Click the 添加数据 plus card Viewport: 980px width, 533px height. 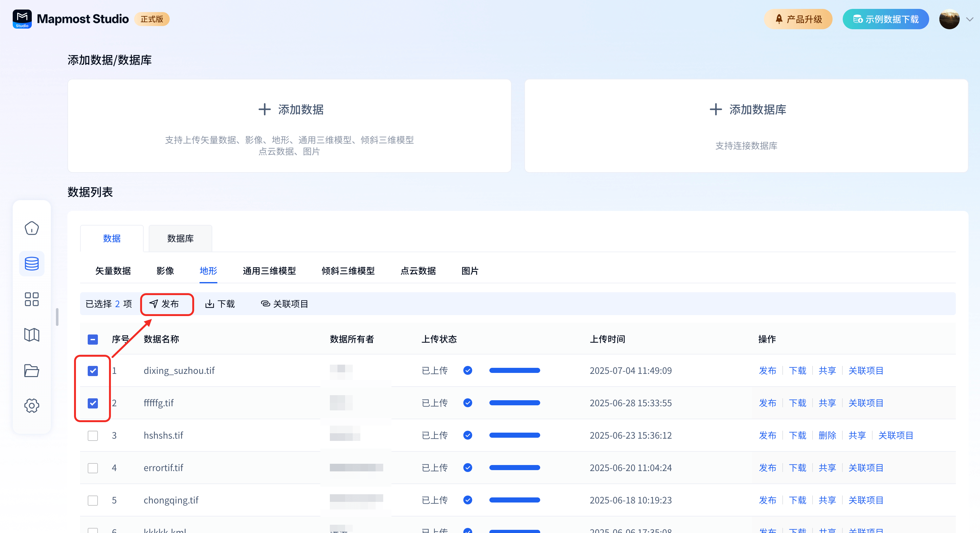[x=289, y=125]
